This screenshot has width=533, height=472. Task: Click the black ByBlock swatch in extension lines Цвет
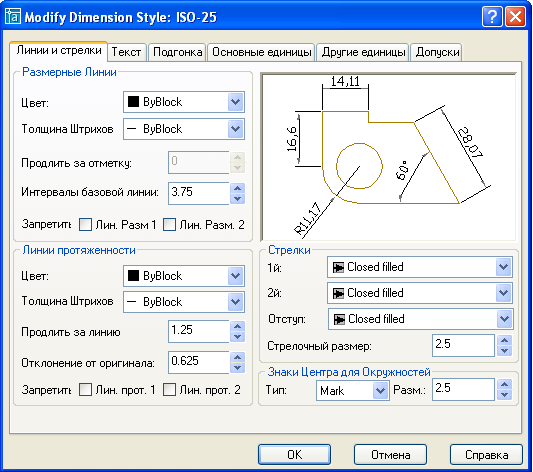pyautogui.click(x=133, y=276)
